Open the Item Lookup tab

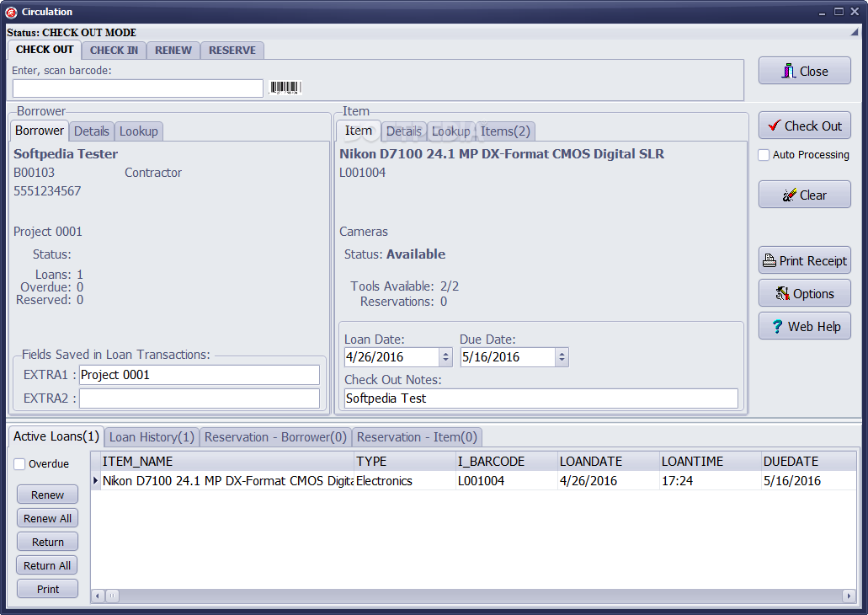coord(450,131)
